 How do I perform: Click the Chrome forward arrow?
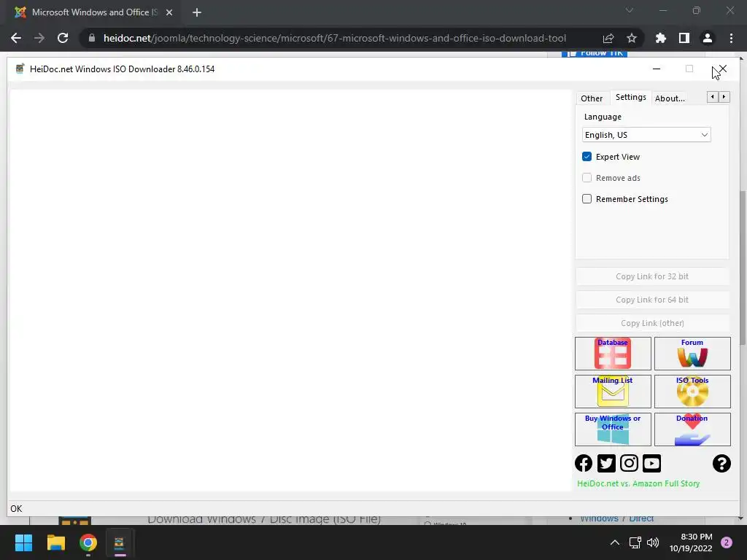(x=39, y=38)
